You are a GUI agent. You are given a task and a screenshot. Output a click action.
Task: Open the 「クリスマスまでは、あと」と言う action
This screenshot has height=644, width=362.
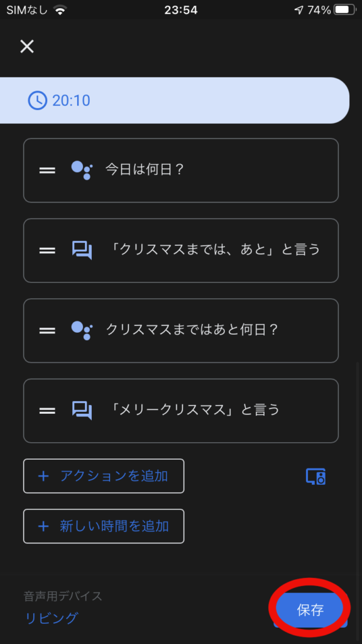[x=181, y=250]
